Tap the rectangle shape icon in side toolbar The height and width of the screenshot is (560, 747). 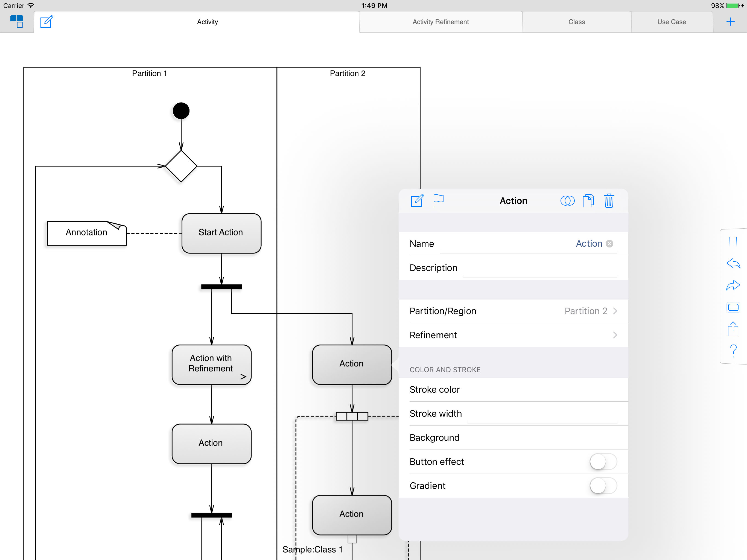pyautogui.click(x=733, y=307)
